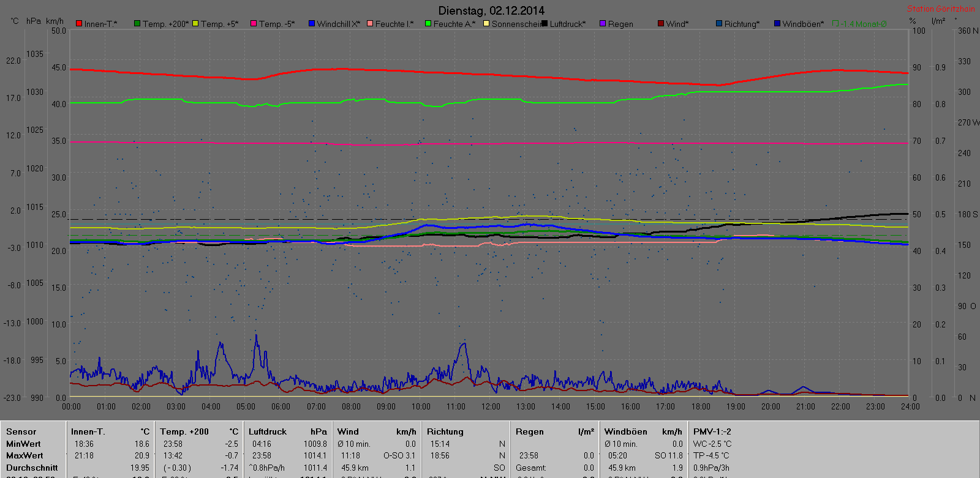980x478 pixels.
Task: Click the 'Wind' column header in table
Action: pos(348,431)
